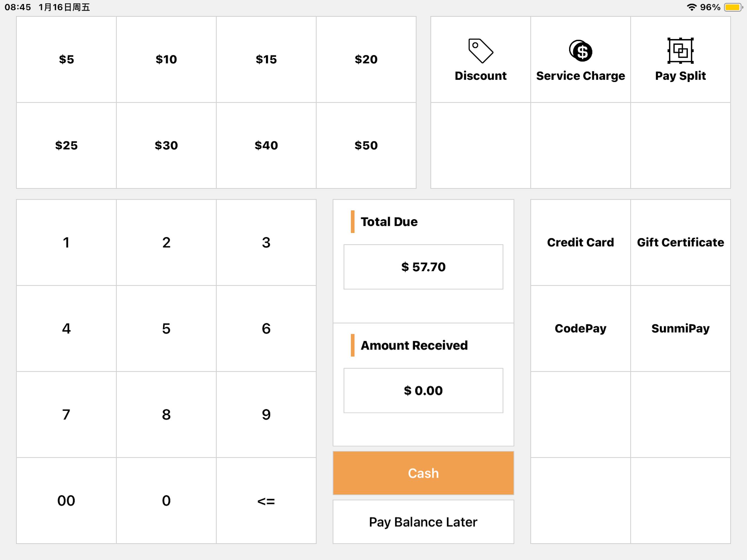Tap the double zero key

tap(66, 501)
